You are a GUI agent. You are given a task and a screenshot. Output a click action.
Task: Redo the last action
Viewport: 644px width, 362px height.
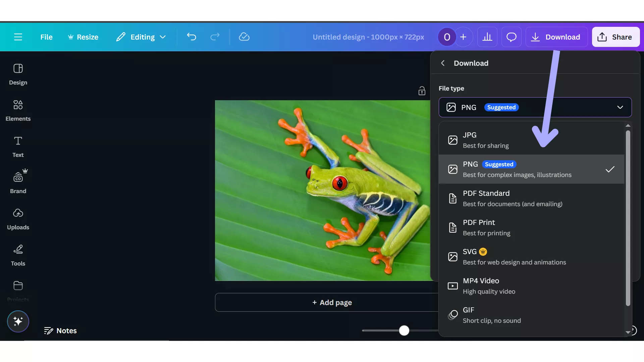pos(215,37)
